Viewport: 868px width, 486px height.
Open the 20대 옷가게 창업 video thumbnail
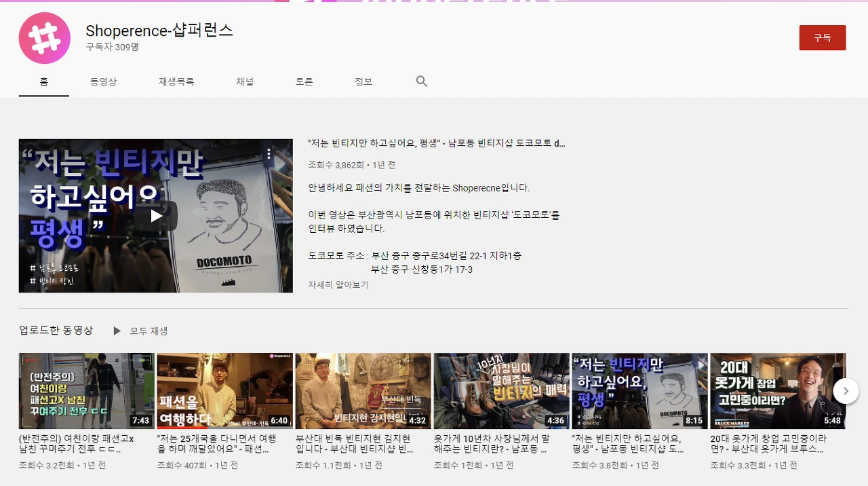pyautogui.click(x=778, y=391)
